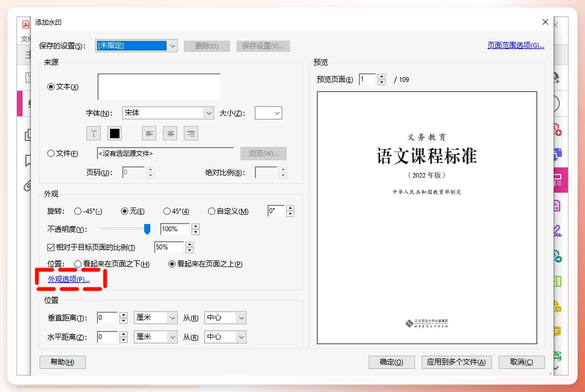Click the 语文课程标准 preview page thumbnail
The height and width of the screenshot is (392, 585).
click(427, 217)
